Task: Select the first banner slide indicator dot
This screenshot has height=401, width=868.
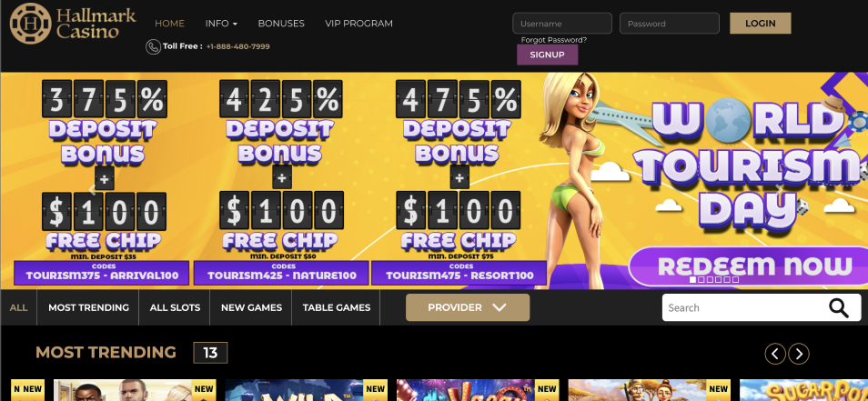Action: pos(692,280)
